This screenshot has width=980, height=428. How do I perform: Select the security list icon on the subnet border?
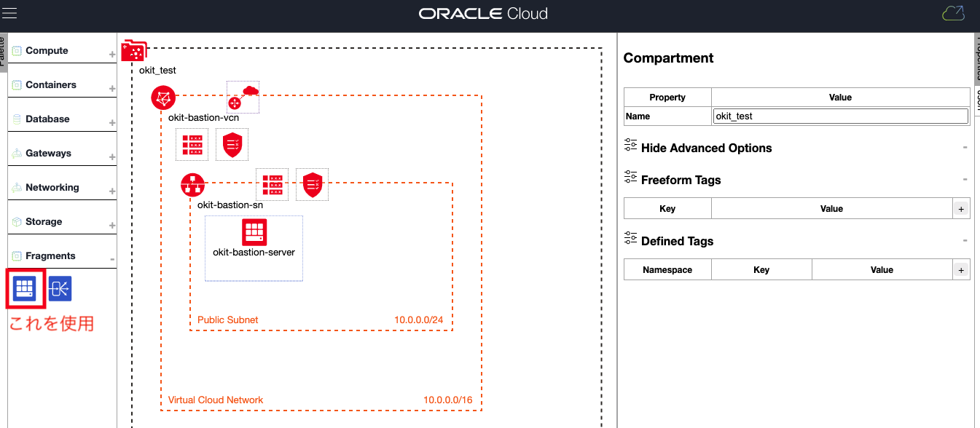(313, 184)
